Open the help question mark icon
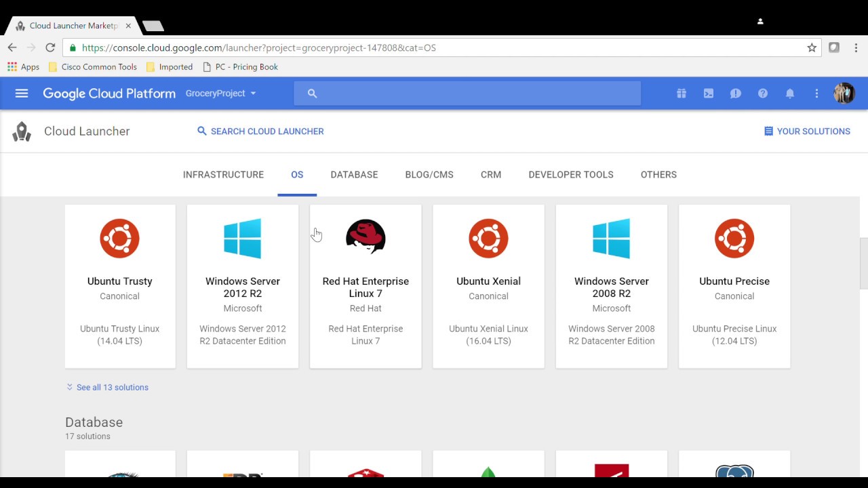This screenshot has width=868, height=488. click(763, 94)
